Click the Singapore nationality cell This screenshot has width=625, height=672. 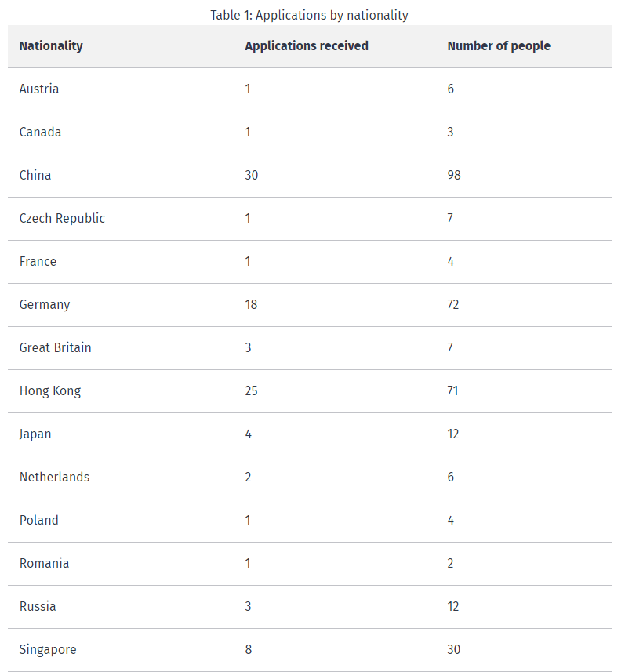48,650
